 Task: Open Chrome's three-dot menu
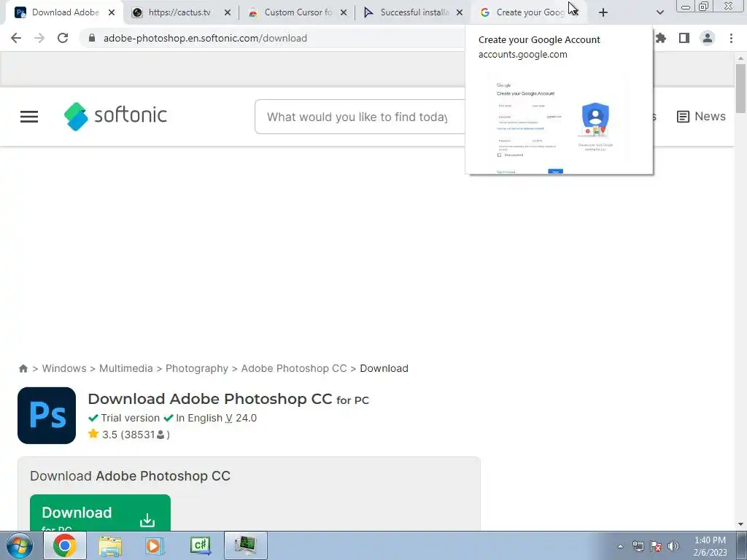click(731, 38)
